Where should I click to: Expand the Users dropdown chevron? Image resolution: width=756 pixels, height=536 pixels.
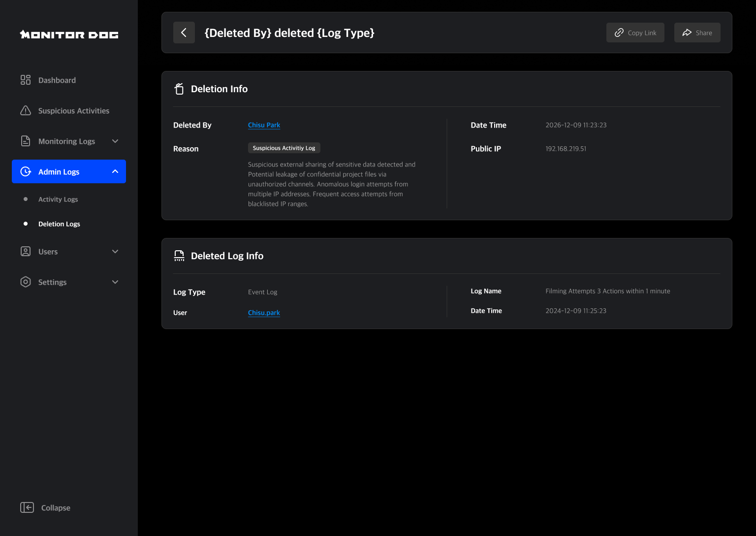tap(115, 251)
